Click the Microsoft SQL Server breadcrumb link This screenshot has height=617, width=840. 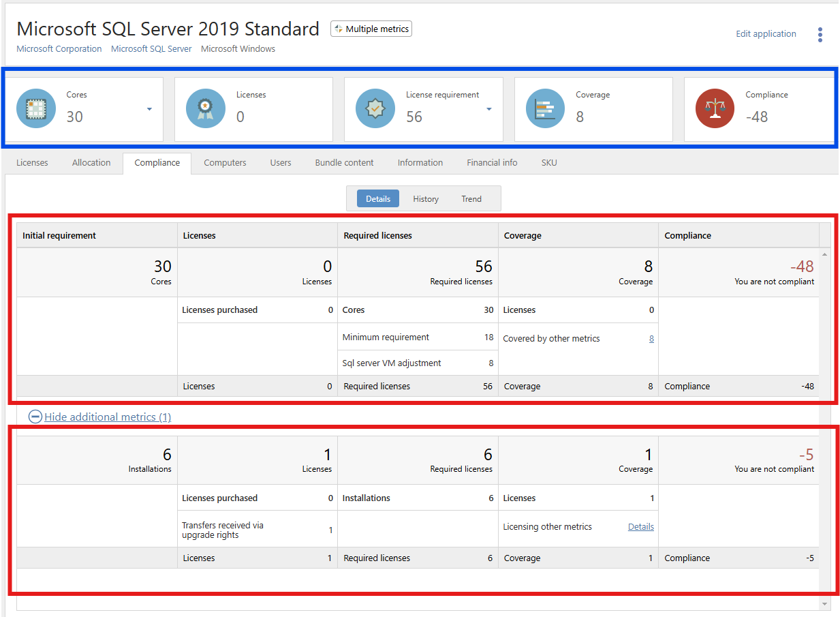[x=151, y=48]
